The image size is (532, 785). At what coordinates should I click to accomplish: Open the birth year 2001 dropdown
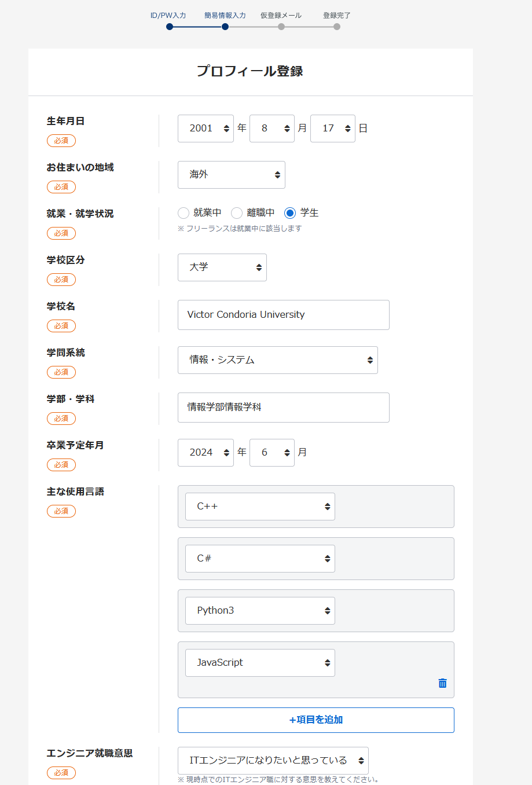(206, 129)
